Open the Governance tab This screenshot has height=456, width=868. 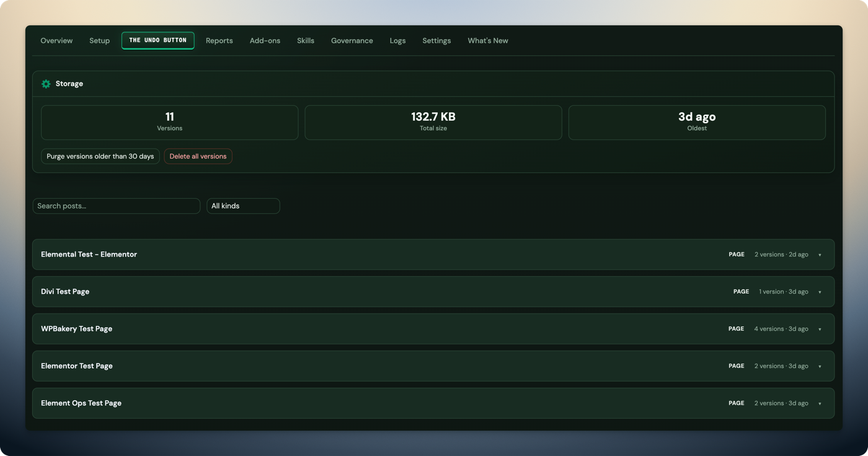click(x=352, y=41)
